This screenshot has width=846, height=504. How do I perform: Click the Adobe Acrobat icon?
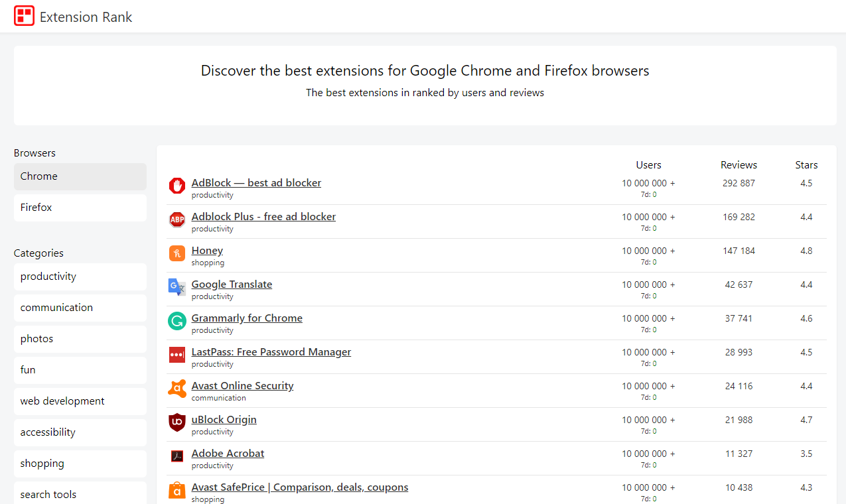(176, 456)
